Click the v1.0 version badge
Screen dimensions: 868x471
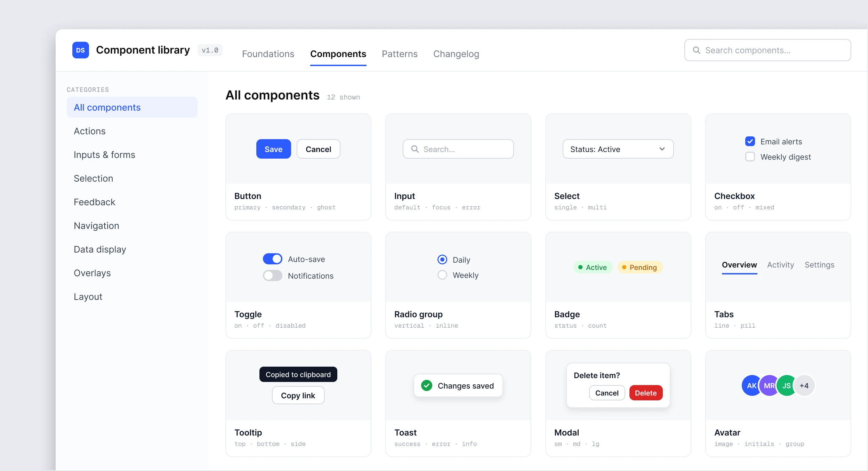point(210,50)
